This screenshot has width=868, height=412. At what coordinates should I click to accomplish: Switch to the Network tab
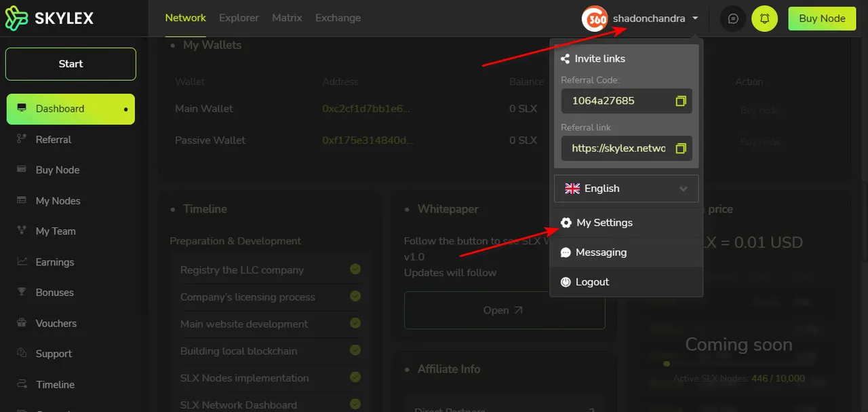click(186, 18)
